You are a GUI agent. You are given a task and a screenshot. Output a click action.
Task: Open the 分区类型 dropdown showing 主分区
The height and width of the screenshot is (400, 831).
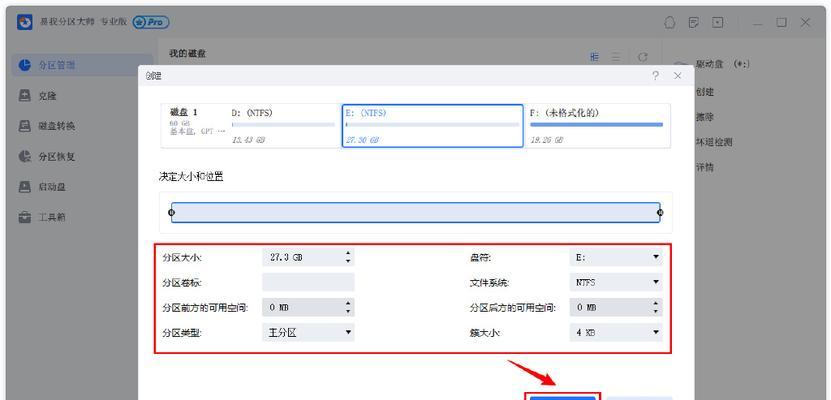tap(308, 333)
